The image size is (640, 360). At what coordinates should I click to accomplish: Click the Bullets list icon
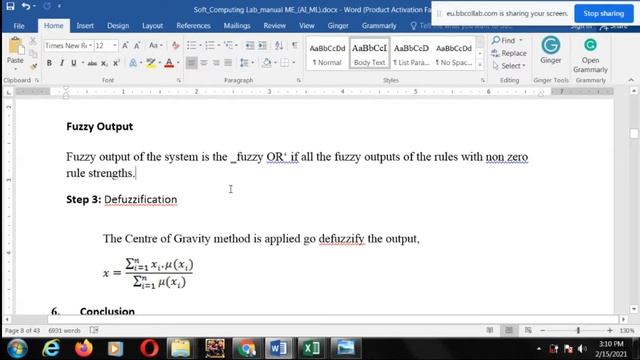coord(191,45)
